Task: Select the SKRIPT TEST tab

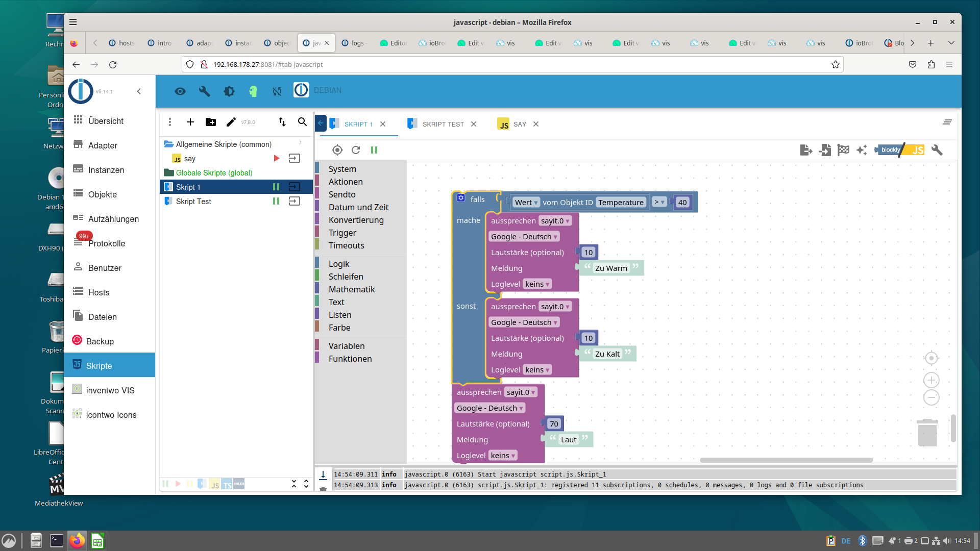Action: click(x=441, y=124)
